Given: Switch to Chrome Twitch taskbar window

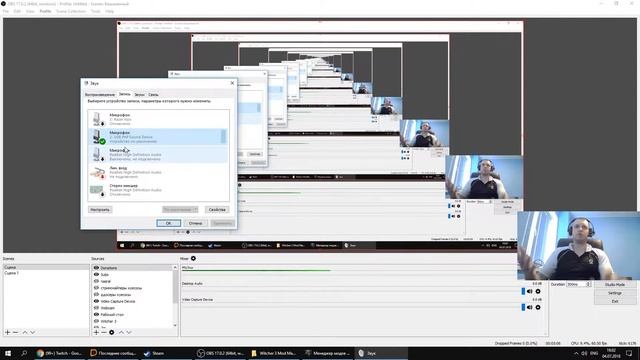Looking at the screenshot, I should (x=59, y=353).
